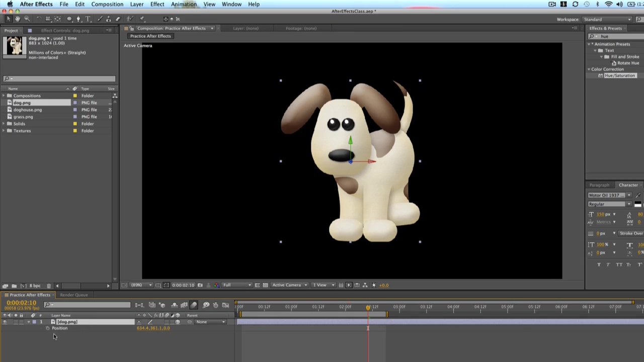644x362 pixels.
Task: Expand the Textures folder
Action: pos(4,131)
